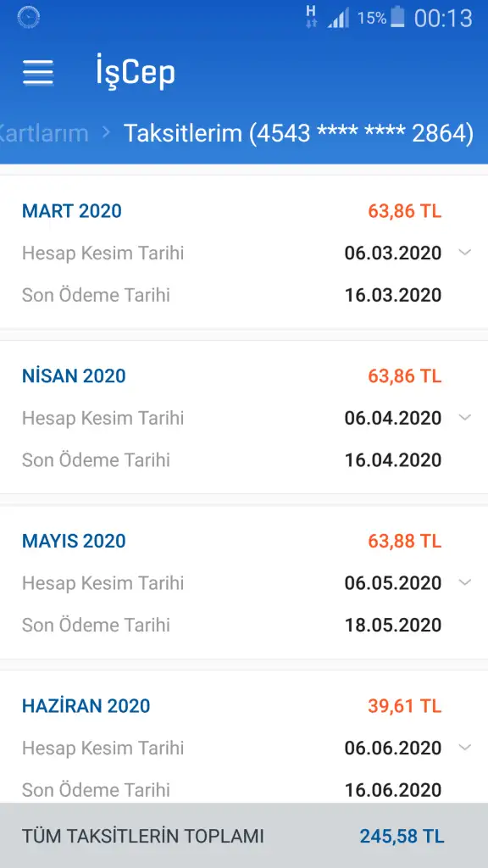Tap the breadcrumb arrow separator

coord(107,133)
